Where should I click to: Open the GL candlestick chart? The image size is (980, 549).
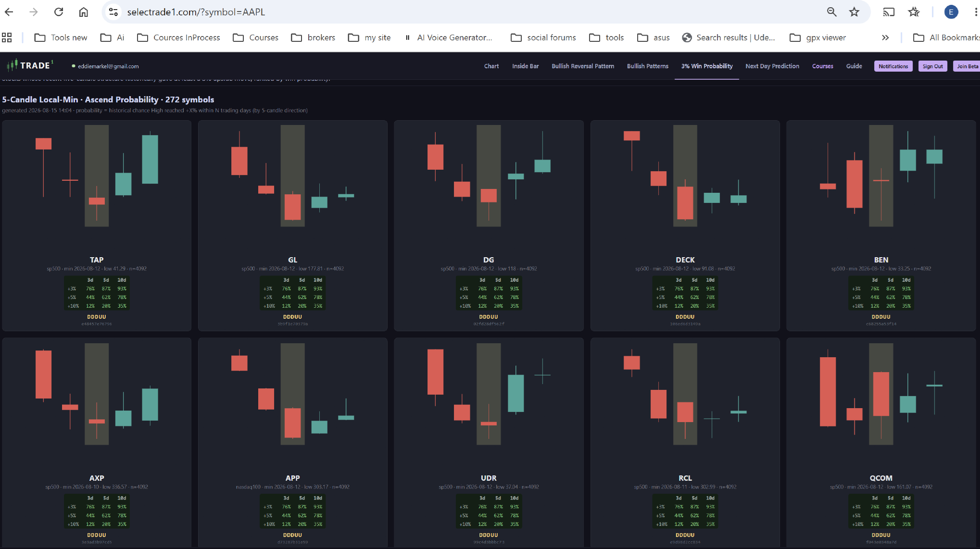[x=292, y=176]
